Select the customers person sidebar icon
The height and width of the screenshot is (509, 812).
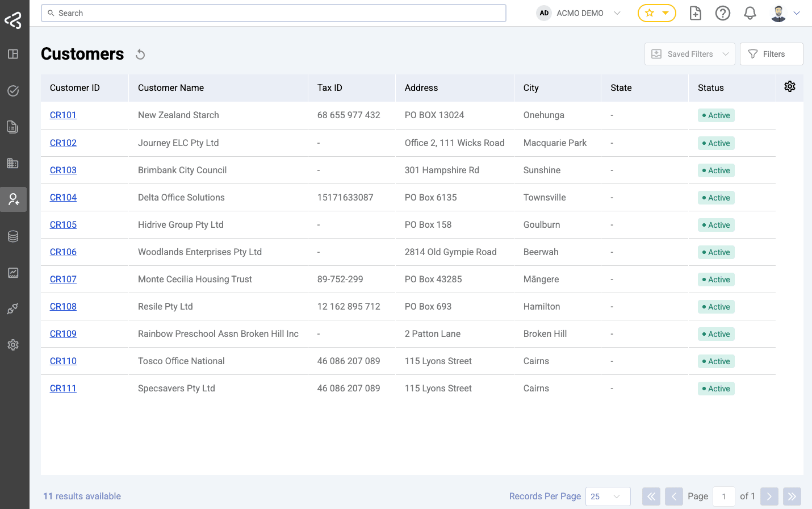click(x=13, y=199)
